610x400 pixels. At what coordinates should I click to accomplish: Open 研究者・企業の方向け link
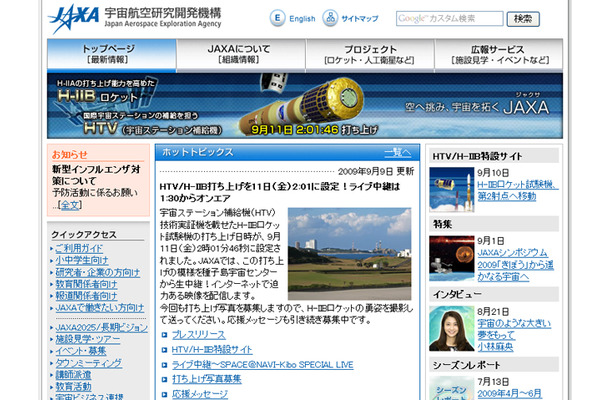98,272
